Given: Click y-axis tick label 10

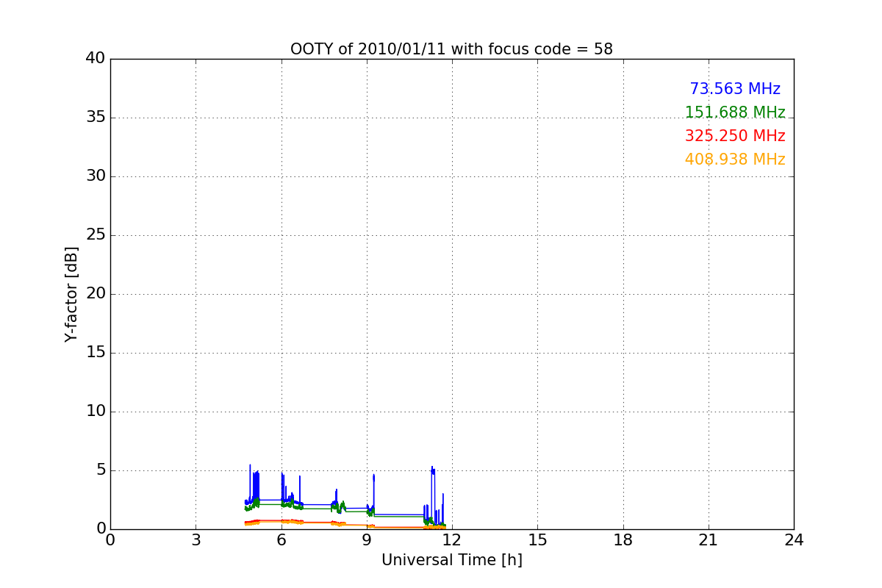Looking at the screenshot, I should click(96, 412).
